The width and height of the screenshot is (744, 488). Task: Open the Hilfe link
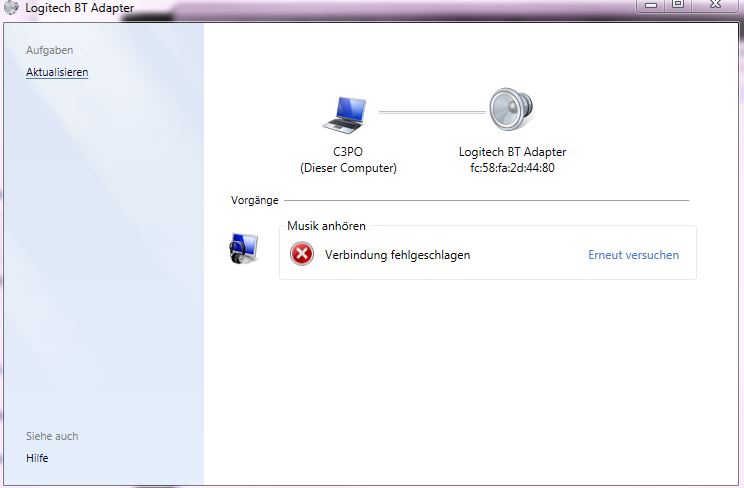pos(37,458)
